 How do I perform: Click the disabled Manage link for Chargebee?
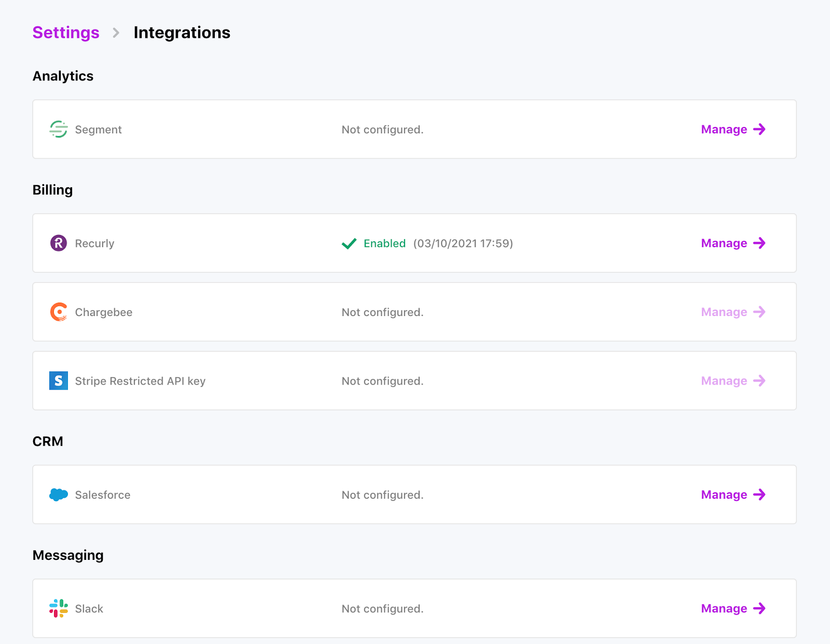(x=724, y=312)
